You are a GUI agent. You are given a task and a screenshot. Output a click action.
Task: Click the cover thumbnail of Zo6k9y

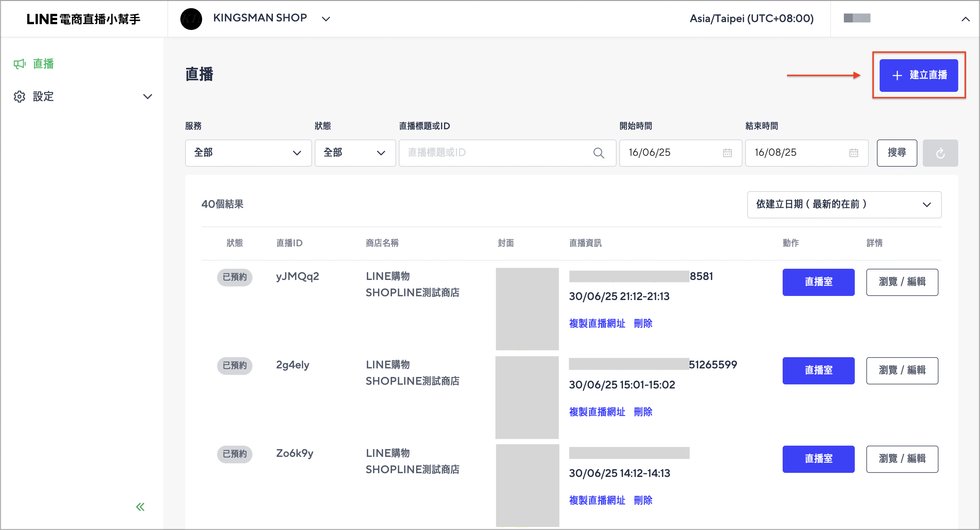click(527, 485)
